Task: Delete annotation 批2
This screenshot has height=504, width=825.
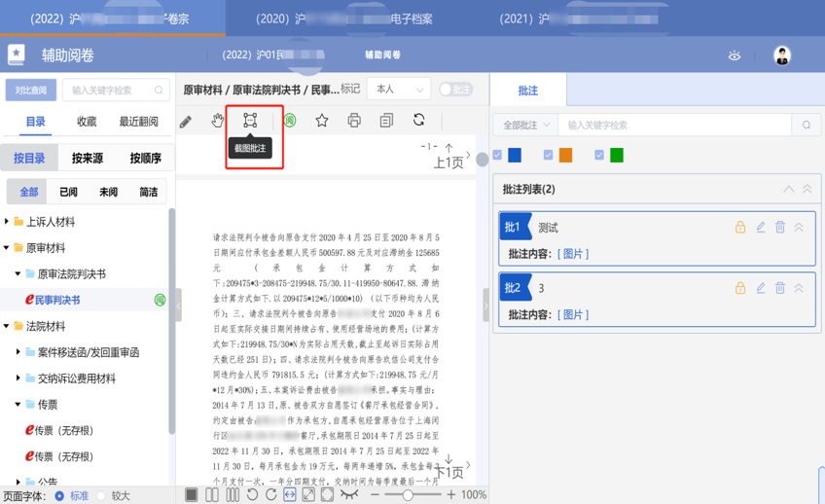Action: coord(779,288)
